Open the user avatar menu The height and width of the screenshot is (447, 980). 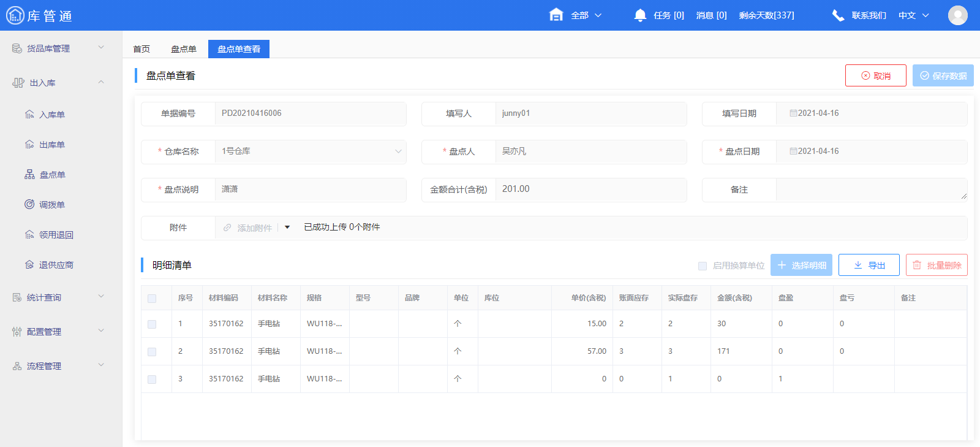(x=958, y=15)
